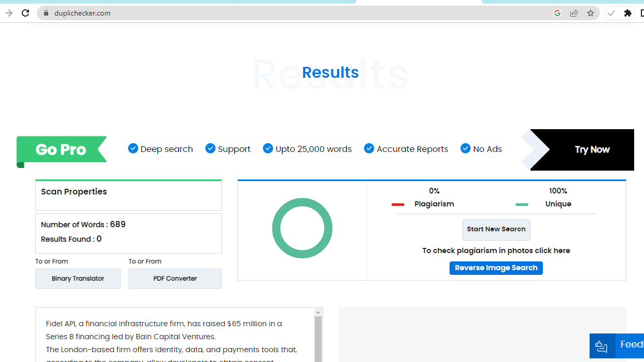Image resolution: width=644 pixels, height=362 pixels.
Task: Click the green Unique legend marker
Action: [522, 204]
